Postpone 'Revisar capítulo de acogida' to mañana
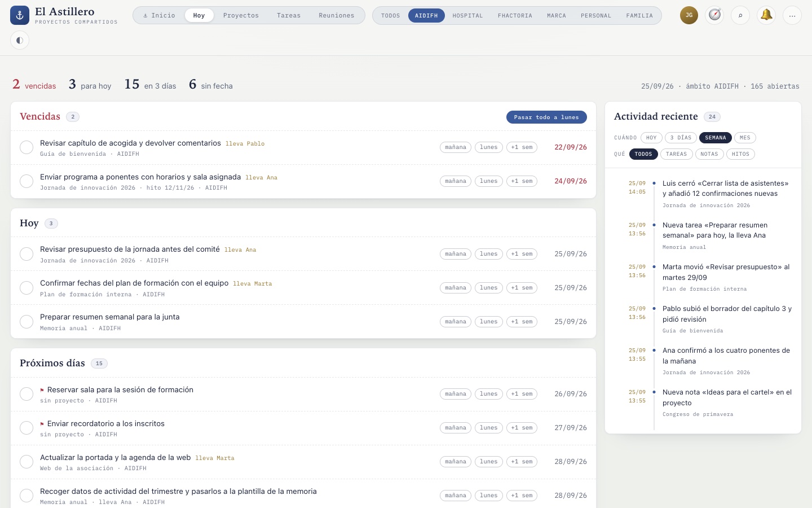 click(456, 147)
